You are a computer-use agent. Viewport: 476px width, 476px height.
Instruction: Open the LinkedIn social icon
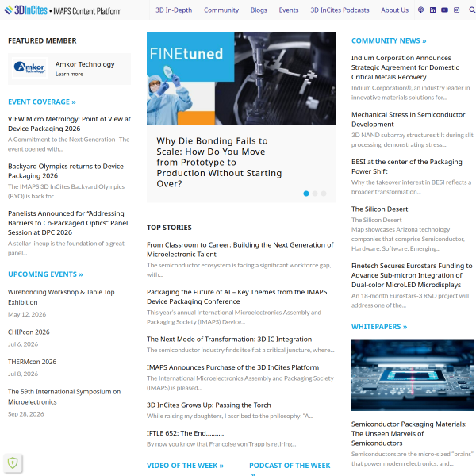pyautogui.click(x=432, y=10)
